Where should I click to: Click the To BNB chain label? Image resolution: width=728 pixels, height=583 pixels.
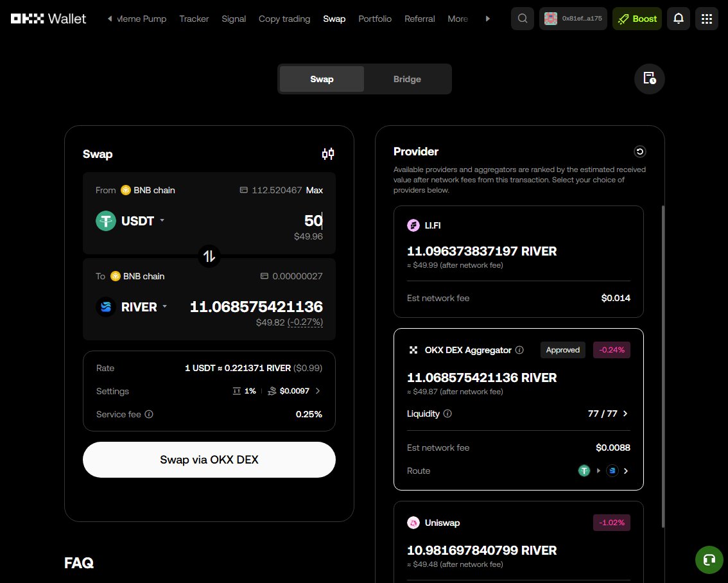[137, 276]
